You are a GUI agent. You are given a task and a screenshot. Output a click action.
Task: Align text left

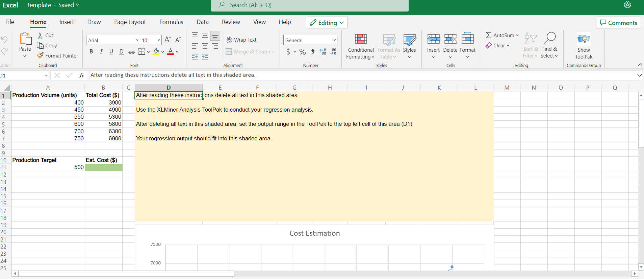195,46
